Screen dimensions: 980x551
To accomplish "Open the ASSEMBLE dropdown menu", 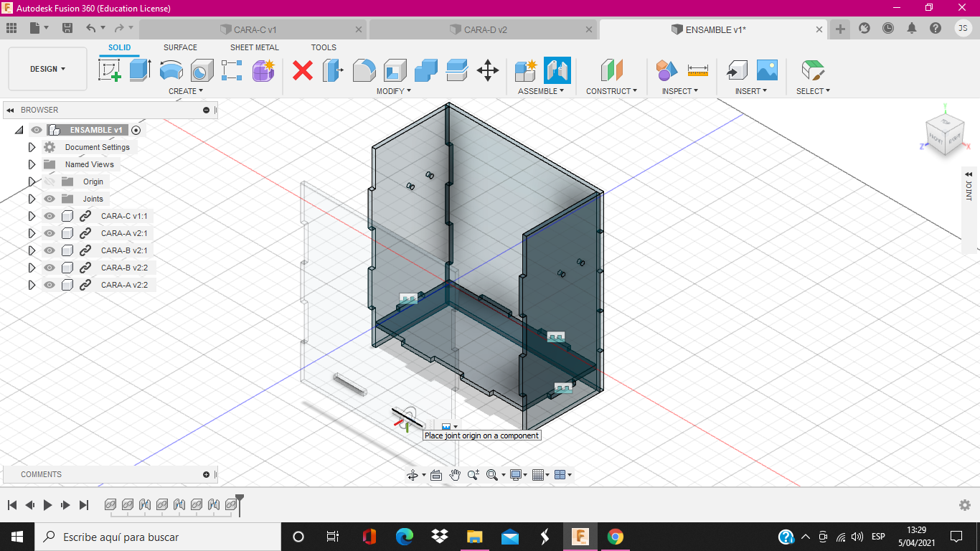I will [x=541, y=91].
